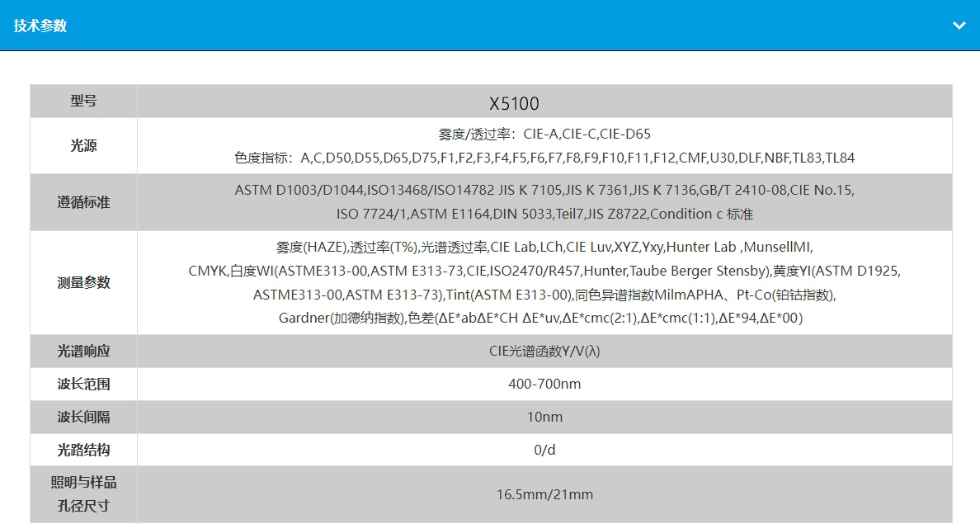Click the 0/d optical structure value

[544, 450]
